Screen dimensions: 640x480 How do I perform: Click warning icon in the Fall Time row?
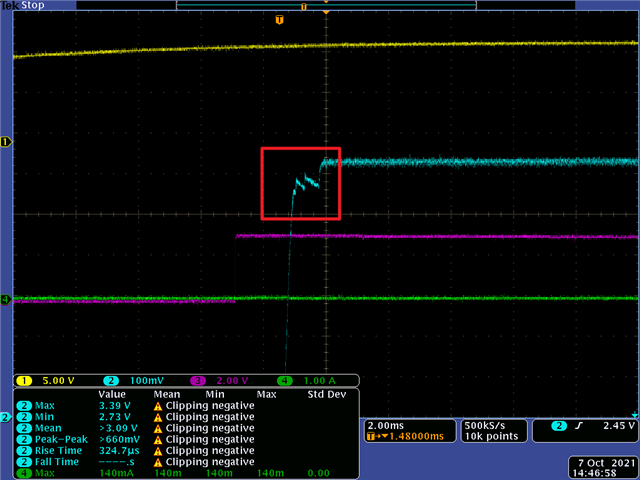(x=158, y=462)
